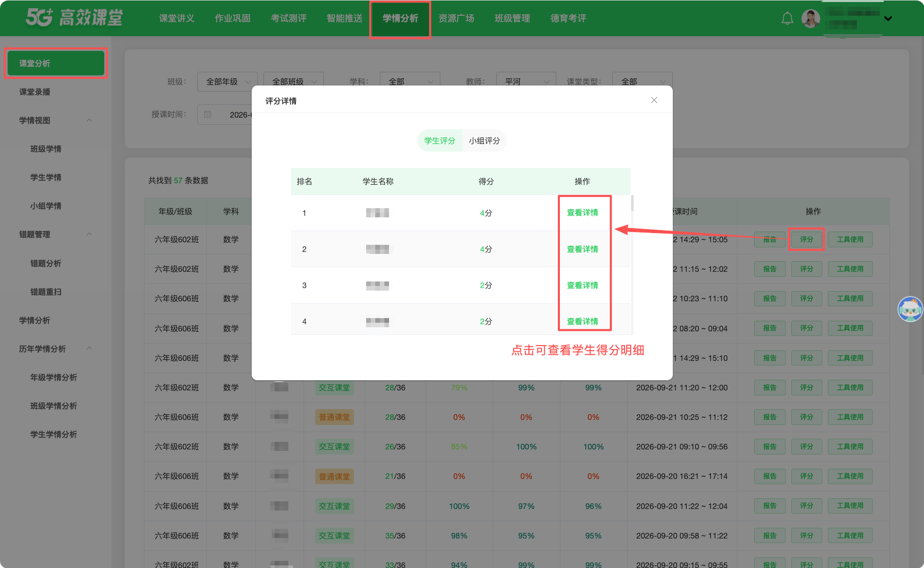Open the 课堂类型 dropdown

pyautogui.click(x=643, y=81)
